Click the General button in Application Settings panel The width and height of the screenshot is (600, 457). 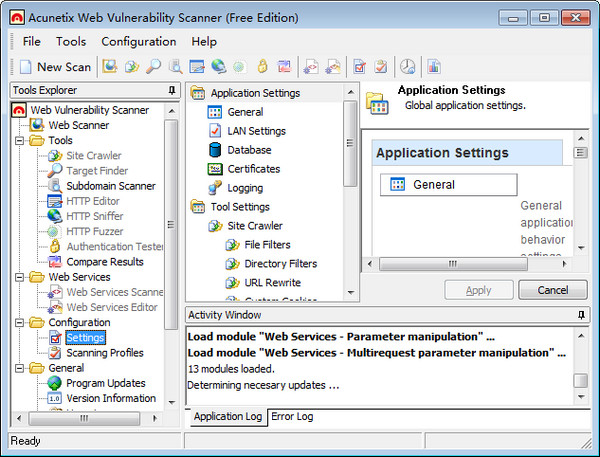point(449,185)
